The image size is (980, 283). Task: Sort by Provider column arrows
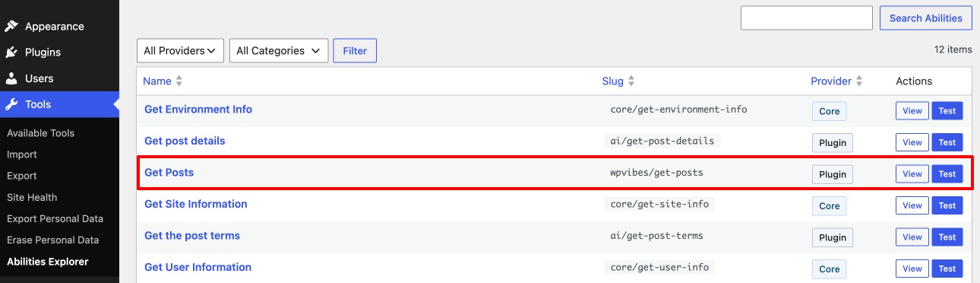859,81
